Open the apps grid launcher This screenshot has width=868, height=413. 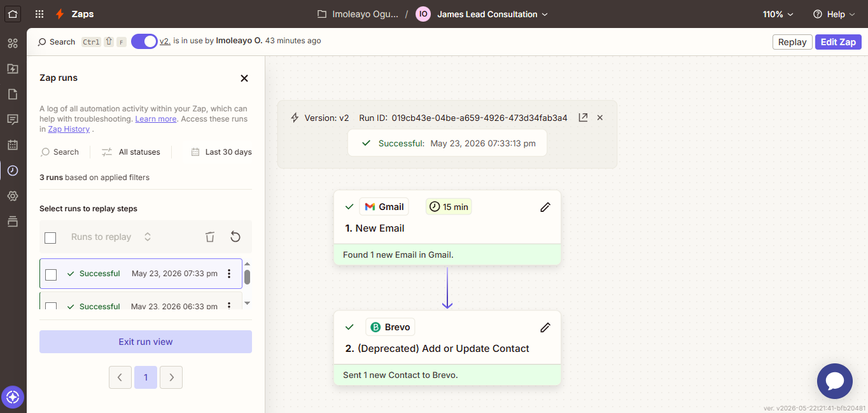tap(39, 14)
